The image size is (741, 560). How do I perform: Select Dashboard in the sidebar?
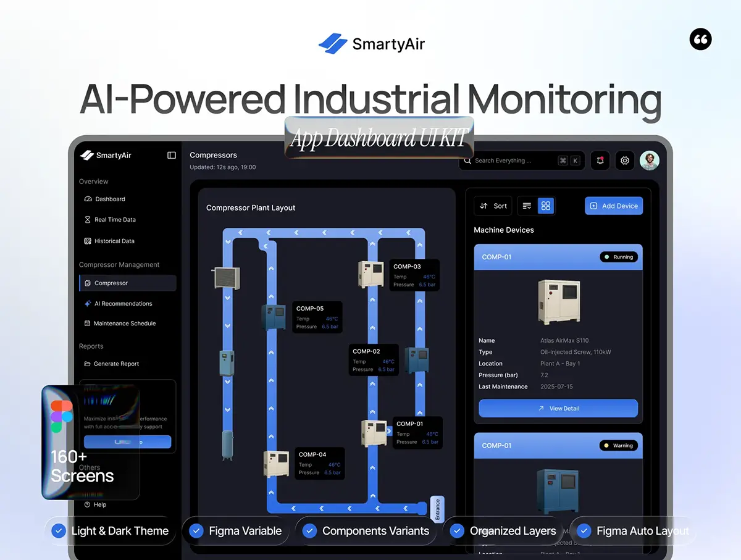click(x=110, y=199)
